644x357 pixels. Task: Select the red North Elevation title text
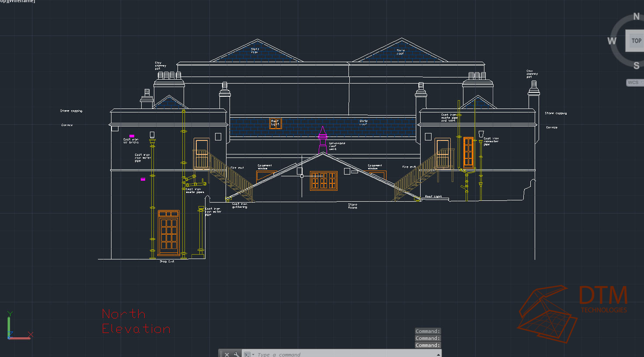pos(135,321)
